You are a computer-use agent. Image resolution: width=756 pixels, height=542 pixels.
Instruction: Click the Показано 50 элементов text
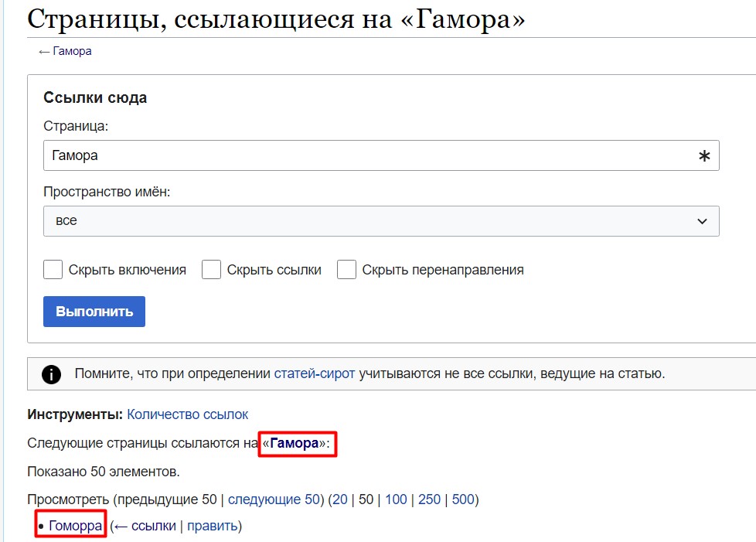pyautogui.click(x=103, y=471)
